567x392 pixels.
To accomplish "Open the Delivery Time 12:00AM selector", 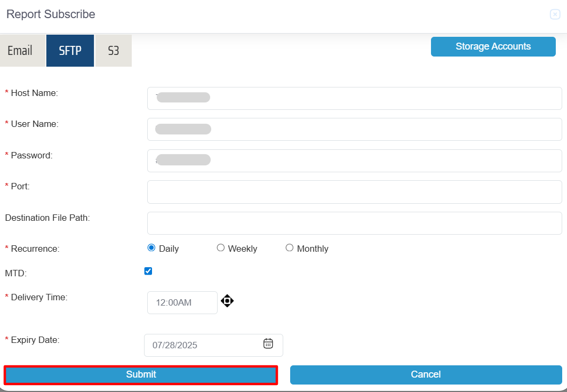I will pos(182,302).
